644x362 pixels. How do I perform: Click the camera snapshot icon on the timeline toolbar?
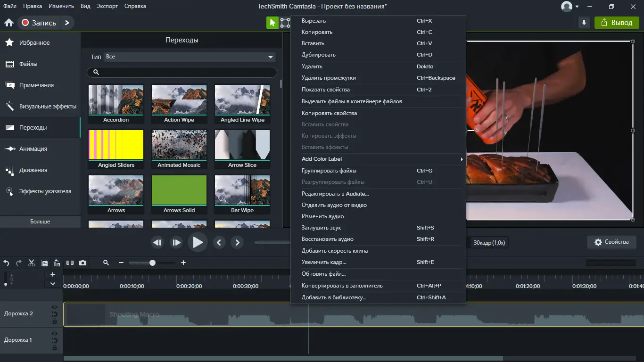[83, 263]
